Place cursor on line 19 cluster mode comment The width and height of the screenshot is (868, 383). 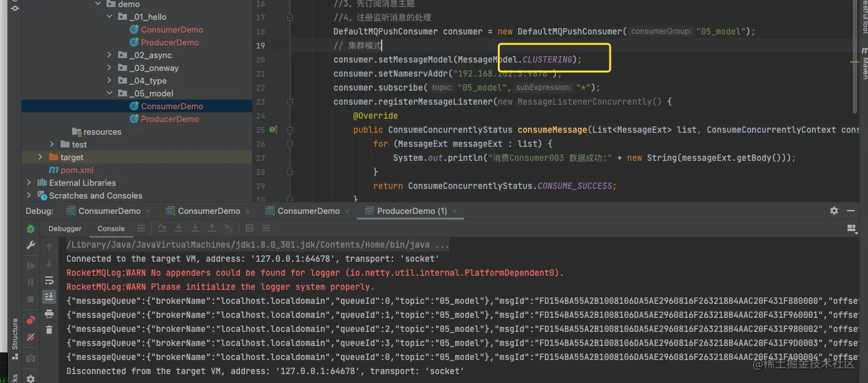click(x=357, y=45)
